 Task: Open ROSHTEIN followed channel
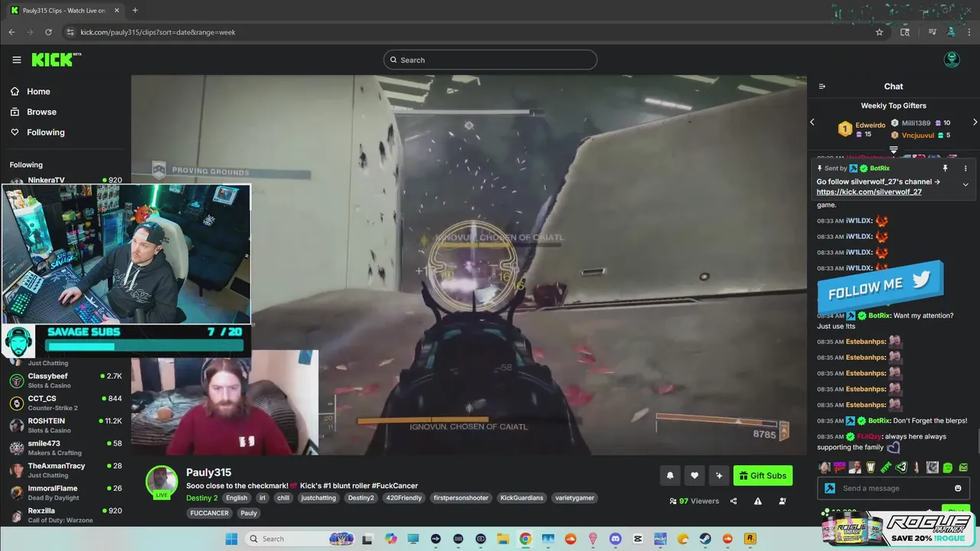(65, 425)
